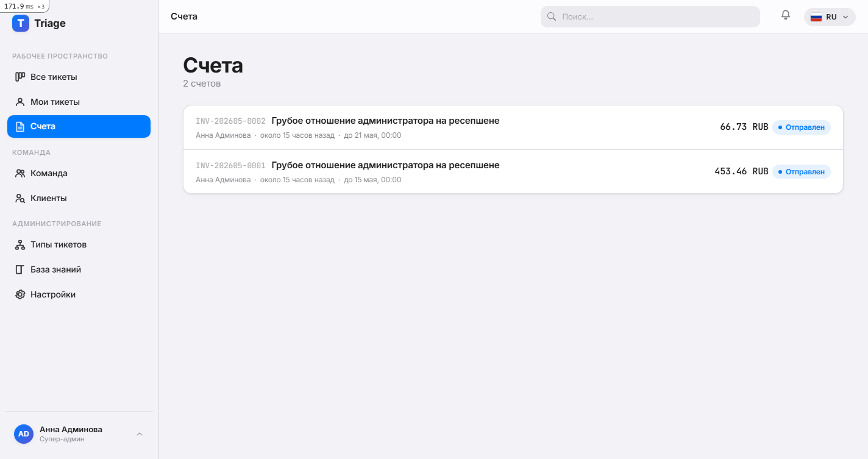Click the Счета document icon

point(20,127)
